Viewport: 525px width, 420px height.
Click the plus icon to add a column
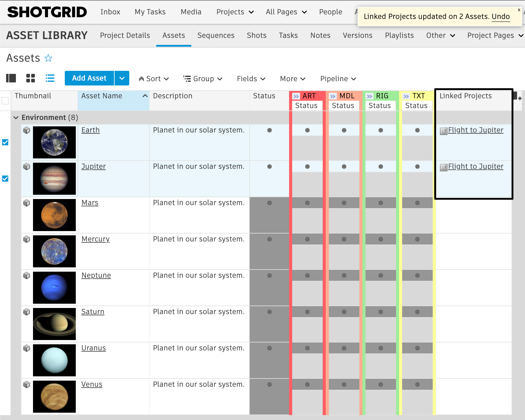tap(520, 98)
